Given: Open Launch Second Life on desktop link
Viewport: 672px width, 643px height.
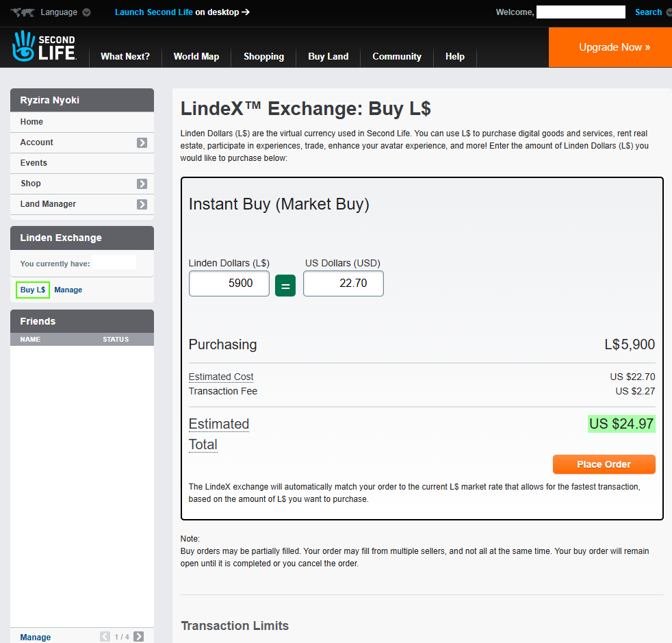Looking at the screenshot, I should pos(182,12).
